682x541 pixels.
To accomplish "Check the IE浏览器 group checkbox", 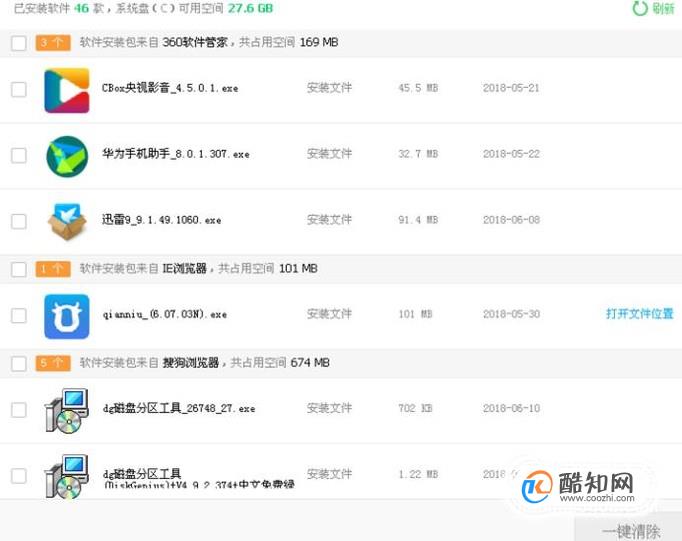I will coord(19,269).
